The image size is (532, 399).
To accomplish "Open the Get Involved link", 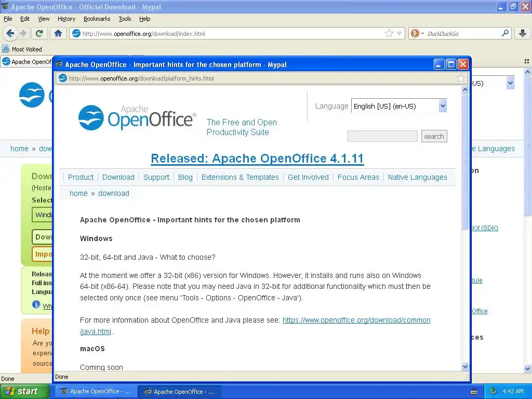I will (308, 177).
